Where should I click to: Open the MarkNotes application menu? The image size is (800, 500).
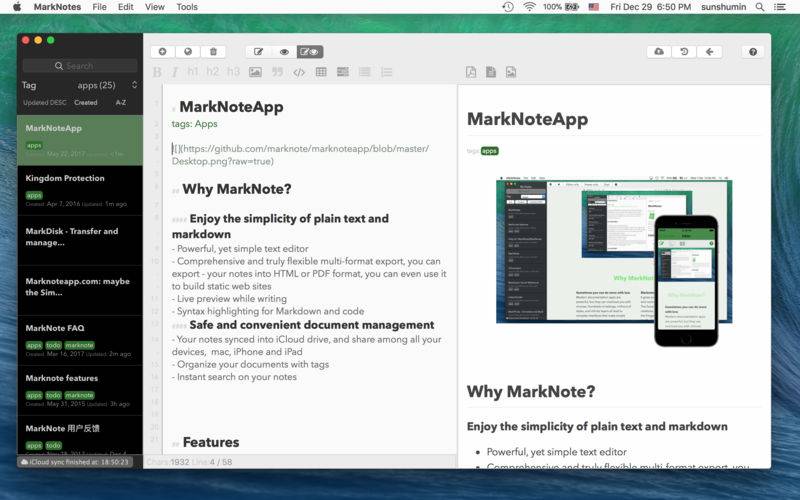57,7
